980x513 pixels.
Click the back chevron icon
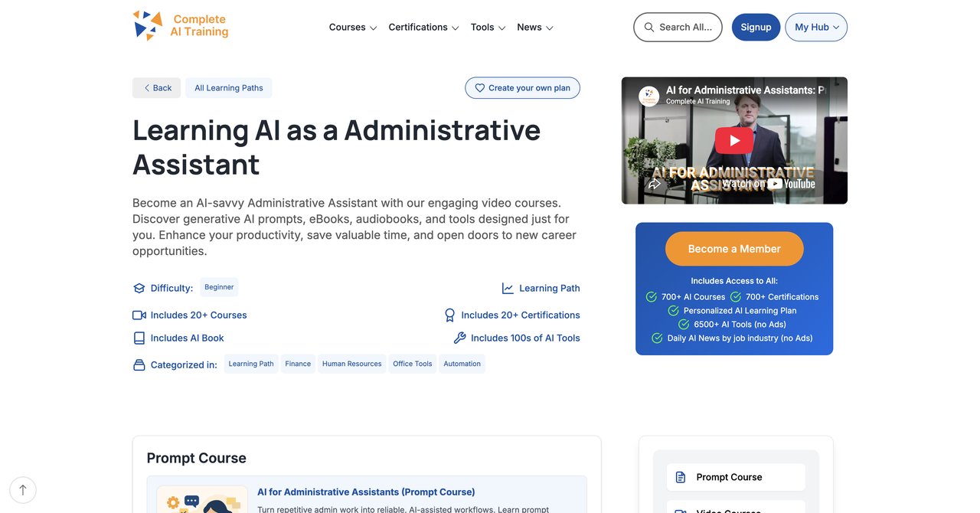[146, 88]
